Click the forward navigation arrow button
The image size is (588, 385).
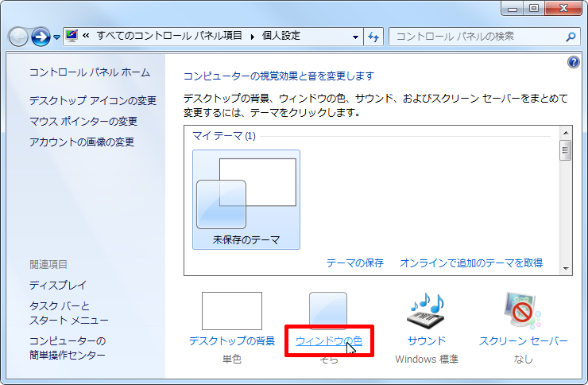point(41,37)
